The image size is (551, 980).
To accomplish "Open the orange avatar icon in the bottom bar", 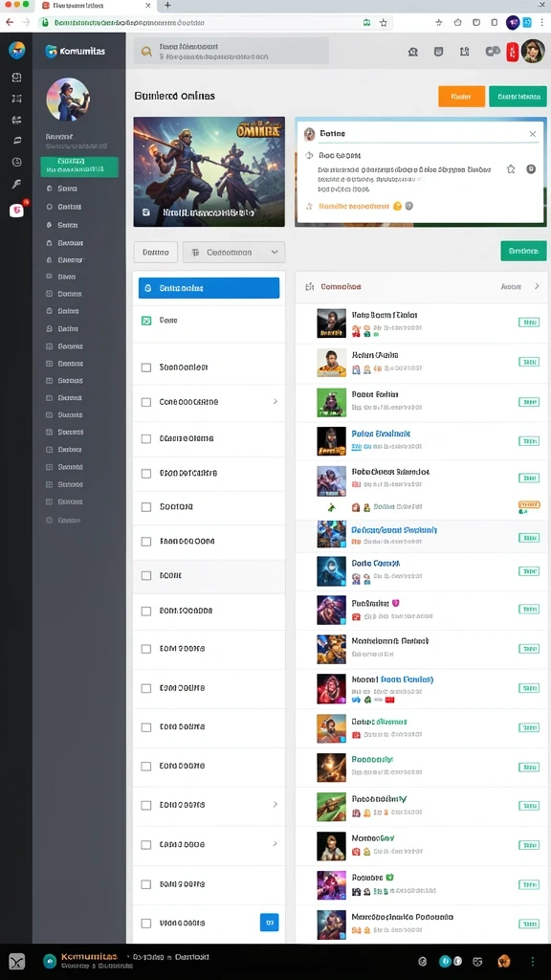I will (x=503, y=961).
